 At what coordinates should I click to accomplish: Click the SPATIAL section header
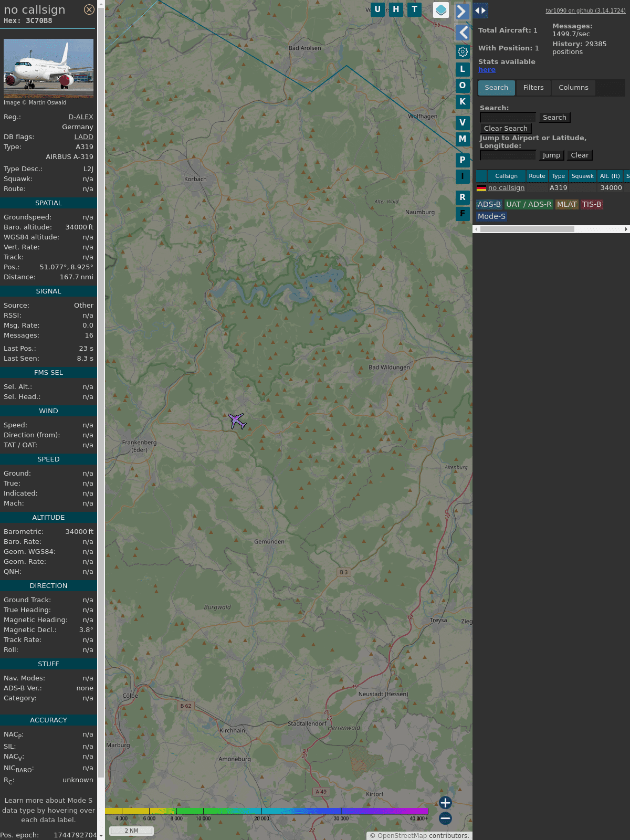click(x=48, y=203)
